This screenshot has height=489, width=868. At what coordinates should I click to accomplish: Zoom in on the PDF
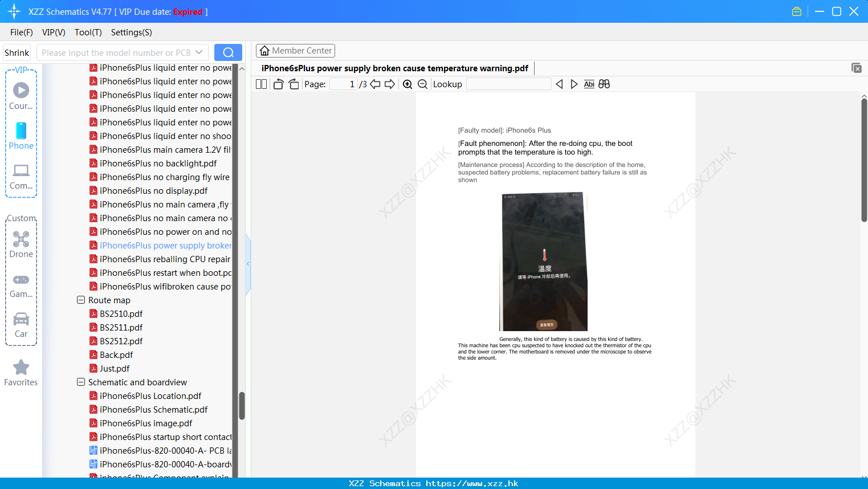[x=407, y=84]
